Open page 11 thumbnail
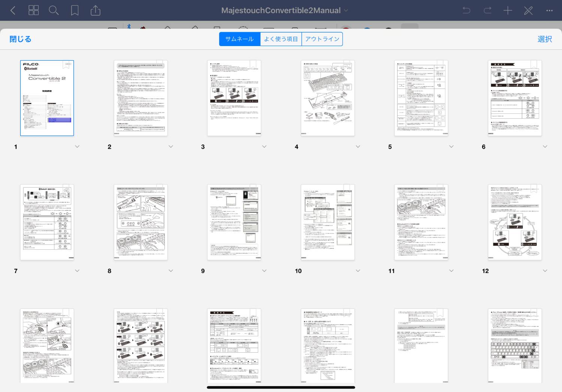Viewport: 562px width, 392px height. pyautogui.click(x=421, y=222)
